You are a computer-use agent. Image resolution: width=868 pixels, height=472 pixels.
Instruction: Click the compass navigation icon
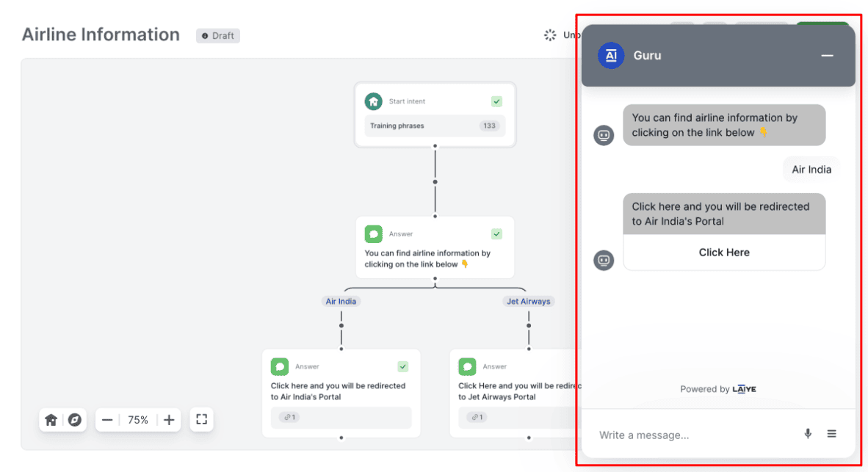[74, 420]
